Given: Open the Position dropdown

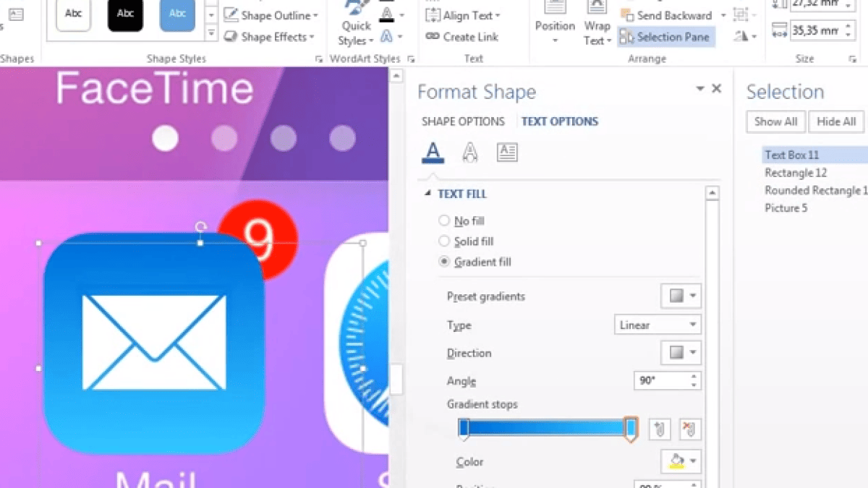Looking at the screenshot, I should point(555,25).
